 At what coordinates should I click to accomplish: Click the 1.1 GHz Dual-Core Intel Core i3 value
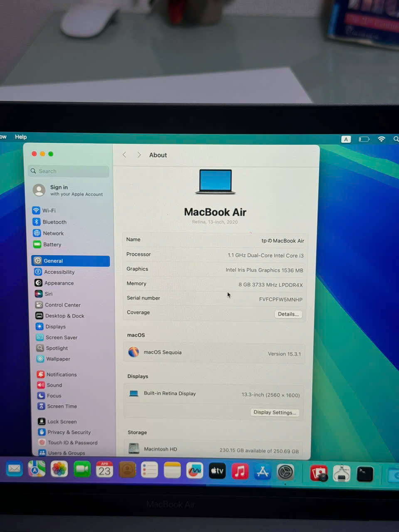click(x=266, y=256)
